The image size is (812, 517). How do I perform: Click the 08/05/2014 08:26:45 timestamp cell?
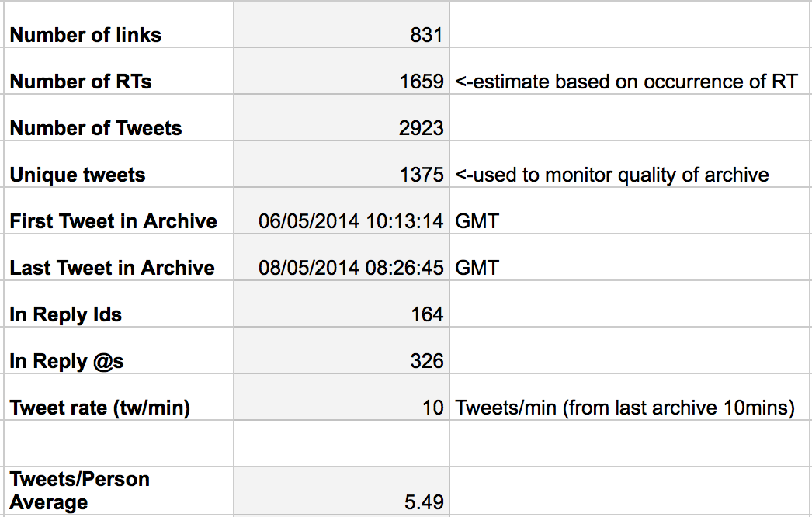pyautogui.click(x=342, y=258)
